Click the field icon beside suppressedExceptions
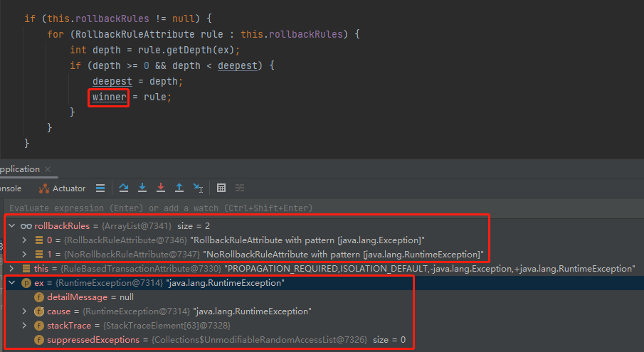 click(39, 340)
